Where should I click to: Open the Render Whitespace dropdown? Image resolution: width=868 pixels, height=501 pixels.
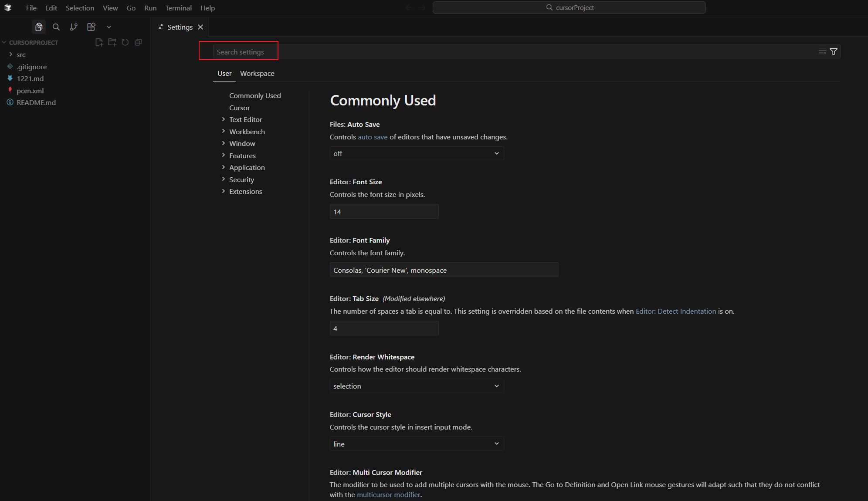point(417,386)
